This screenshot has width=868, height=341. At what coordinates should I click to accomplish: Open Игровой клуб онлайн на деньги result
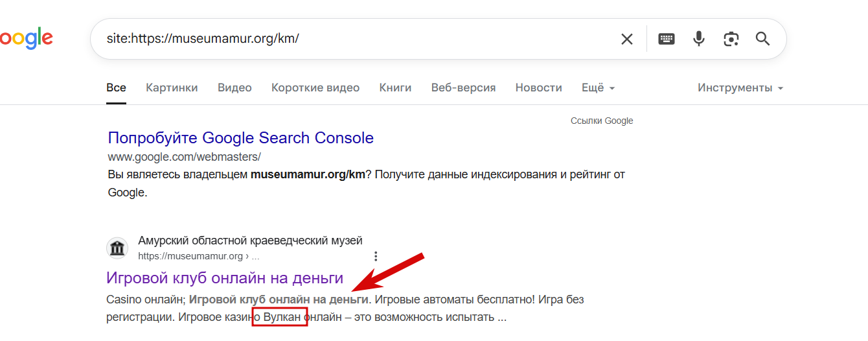[225, 278]
